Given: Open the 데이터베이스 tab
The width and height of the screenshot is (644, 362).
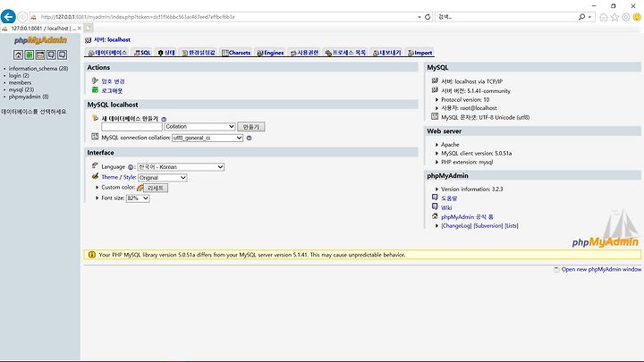Looking at the screenshot, I should coord(107,53).
